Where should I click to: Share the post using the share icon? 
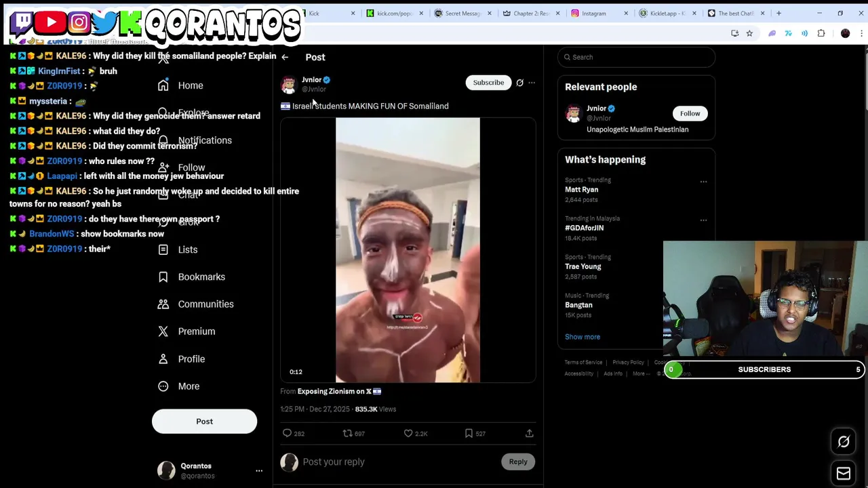(529, 433)
